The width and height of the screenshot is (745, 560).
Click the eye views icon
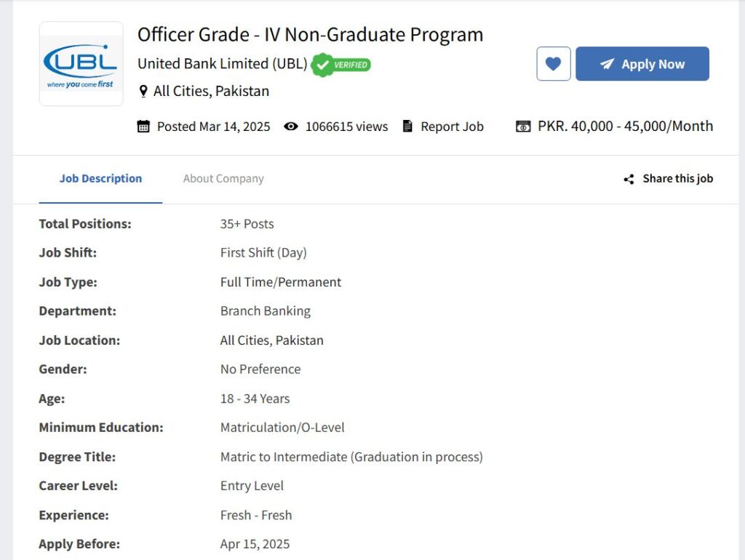point(291,127)
